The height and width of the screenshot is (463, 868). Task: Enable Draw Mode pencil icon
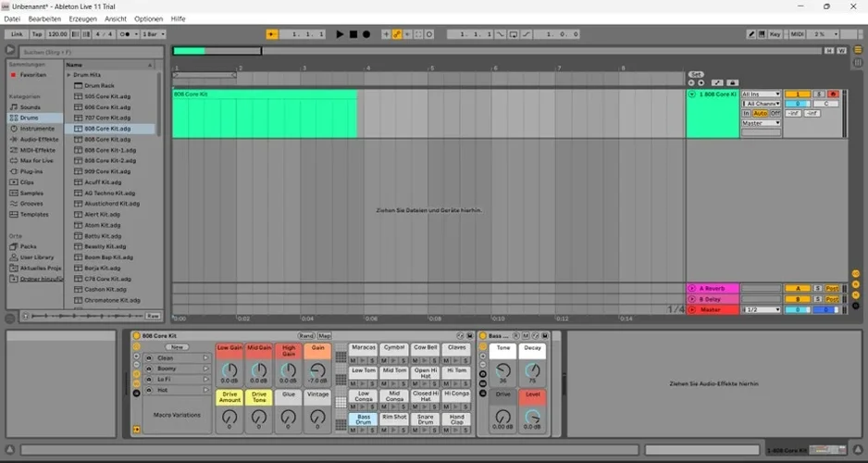751,34
